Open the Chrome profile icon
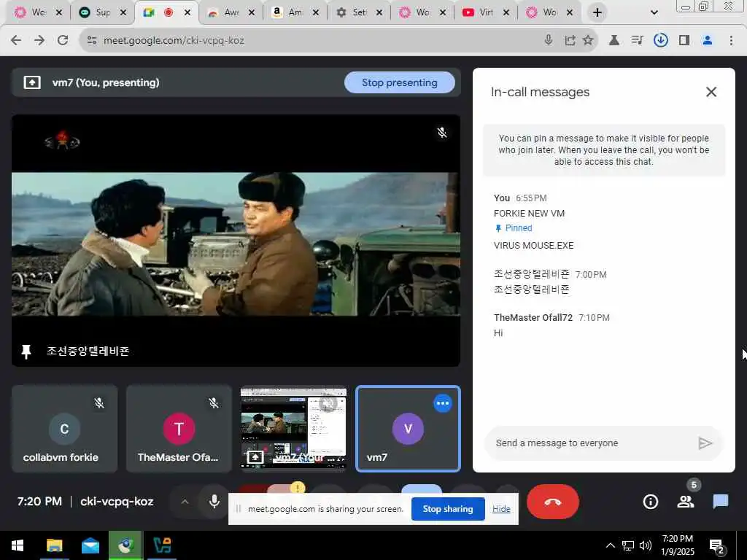Image resolution: width=747 pixels, height=560 pixels. coord(708,41)
